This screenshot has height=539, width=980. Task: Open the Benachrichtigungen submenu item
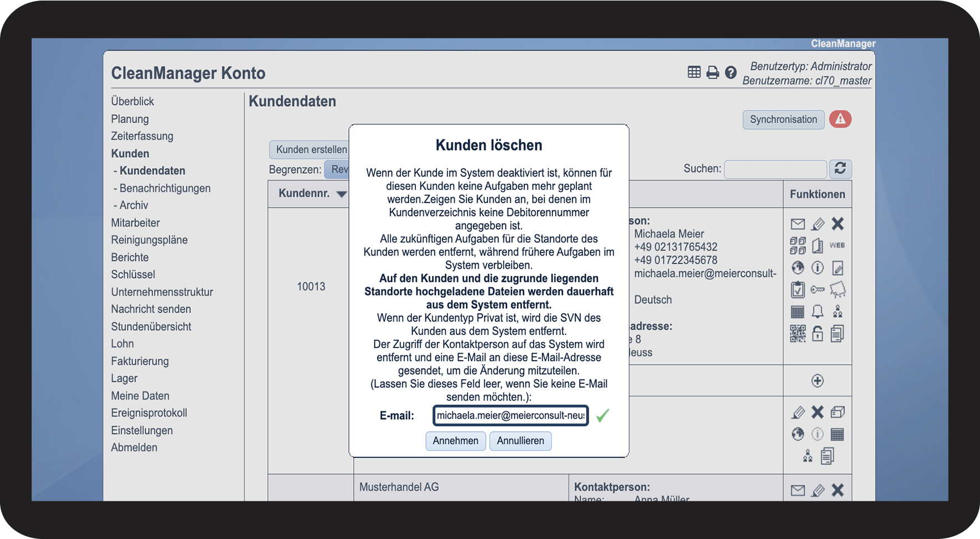coord(165,188)
